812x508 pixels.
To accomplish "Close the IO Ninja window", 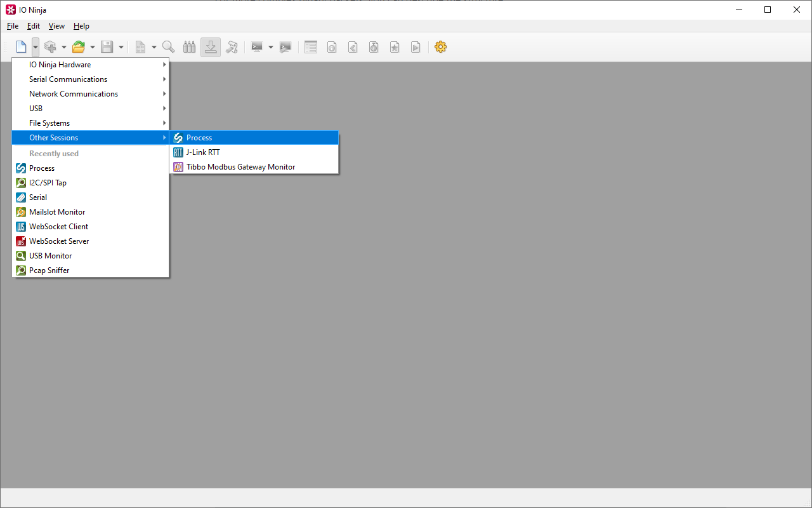I will tap(797, 10).
